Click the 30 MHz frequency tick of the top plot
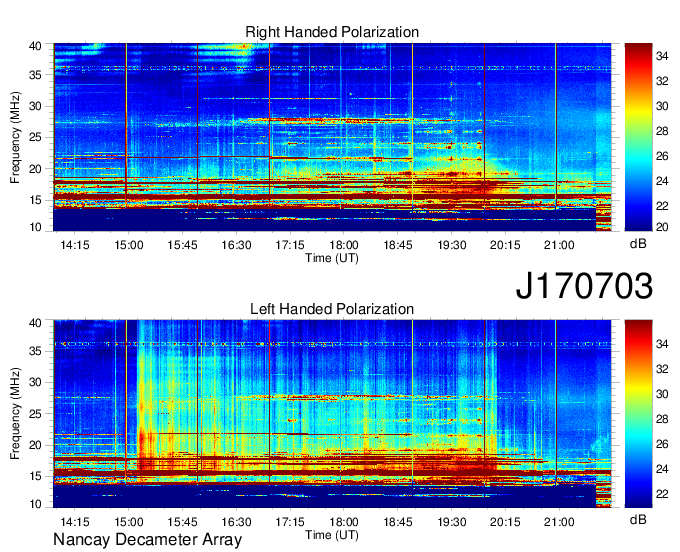This screenshot has width=680, height=552. (x=36, y=106)
